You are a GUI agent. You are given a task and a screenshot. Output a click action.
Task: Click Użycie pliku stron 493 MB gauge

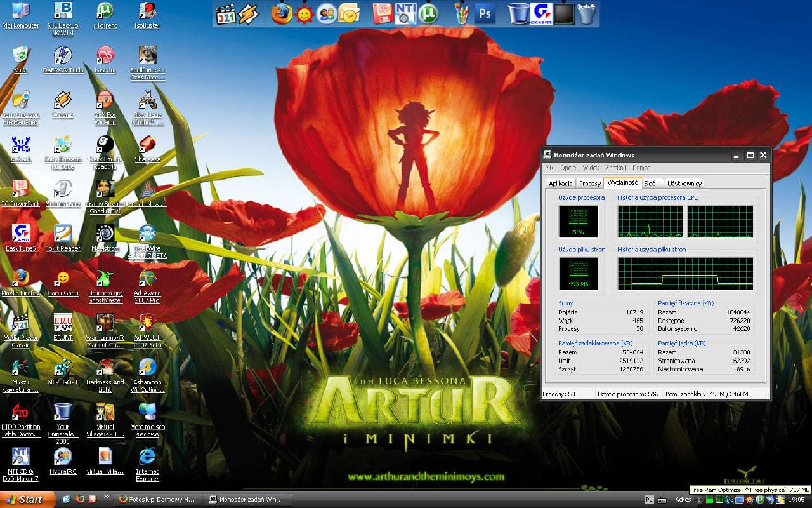click(578, 274)
